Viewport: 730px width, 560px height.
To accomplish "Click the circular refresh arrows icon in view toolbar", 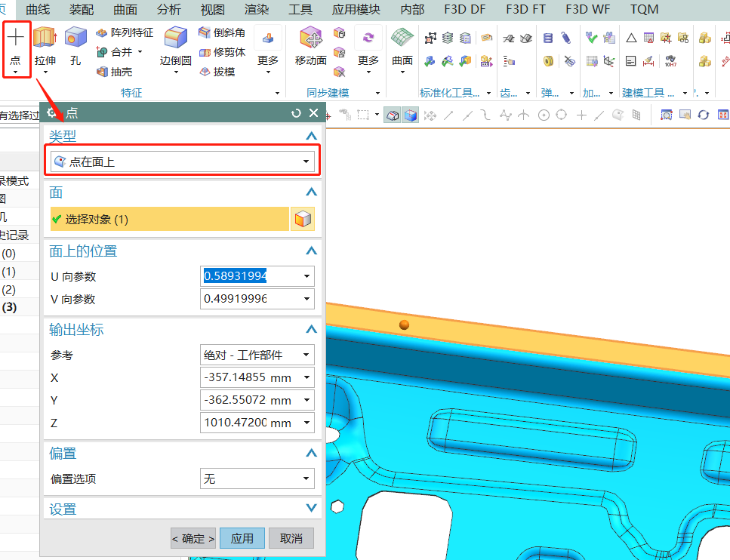I will [703, 115].
